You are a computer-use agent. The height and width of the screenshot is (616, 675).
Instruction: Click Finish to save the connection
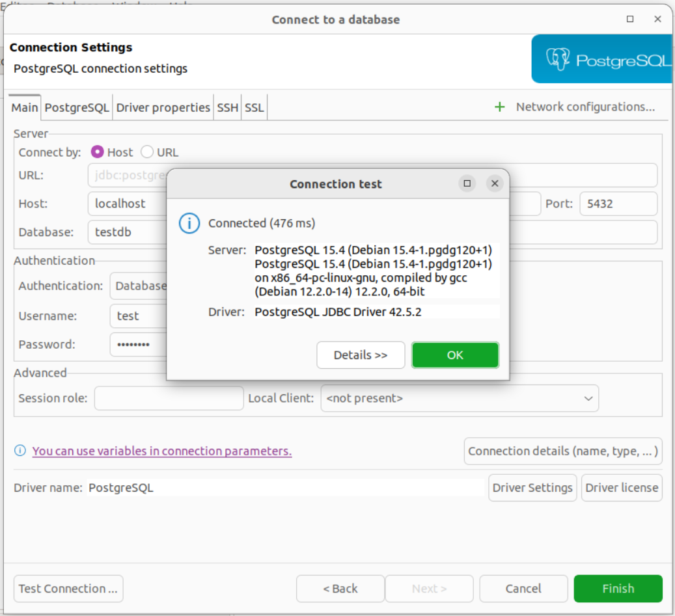pyautogui.click(x=618, y=588)
